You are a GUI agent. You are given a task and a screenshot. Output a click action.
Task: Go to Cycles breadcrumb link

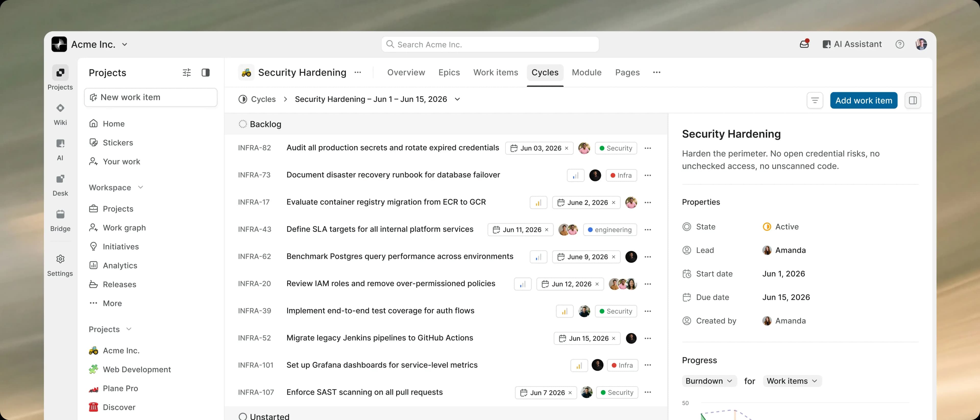coord(257,99)
